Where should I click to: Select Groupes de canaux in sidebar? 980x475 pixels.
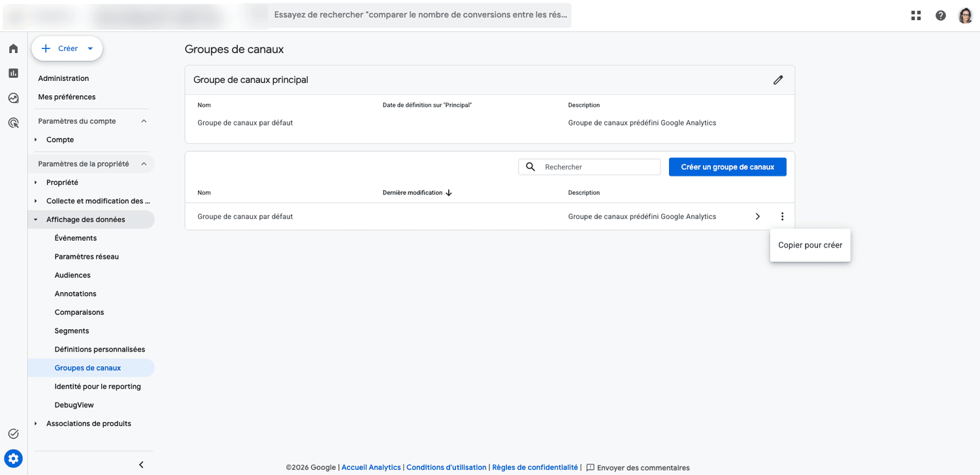coord(91,368)
